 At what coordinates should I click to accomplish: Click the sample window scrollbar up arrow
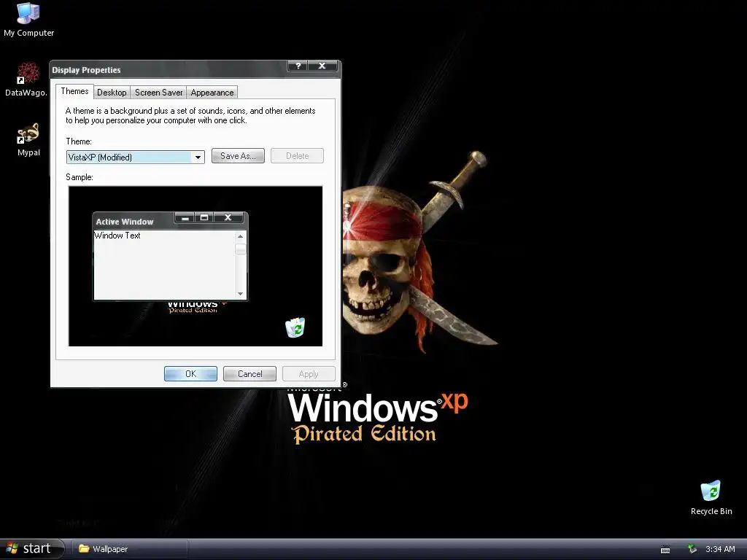[240, 236]
